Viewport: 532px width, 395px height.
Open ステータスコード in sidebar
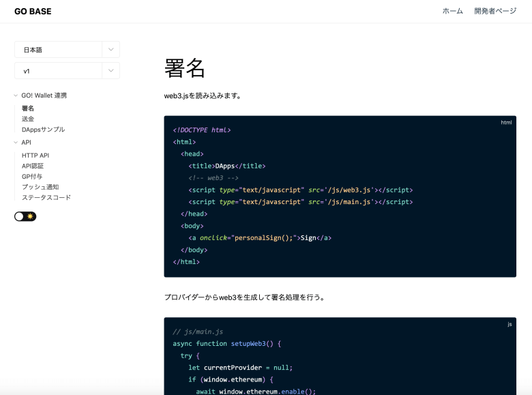[x=46, y=197]
